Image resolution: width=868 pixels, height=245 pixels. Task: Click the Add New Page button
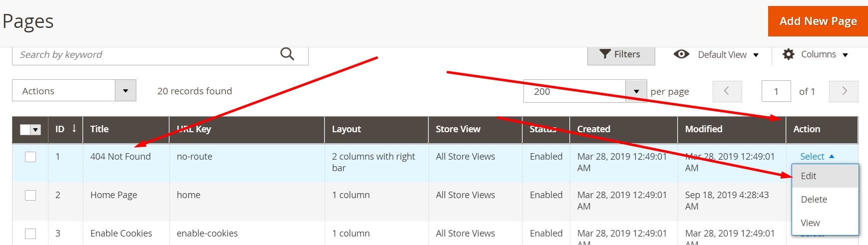point(818,21)
